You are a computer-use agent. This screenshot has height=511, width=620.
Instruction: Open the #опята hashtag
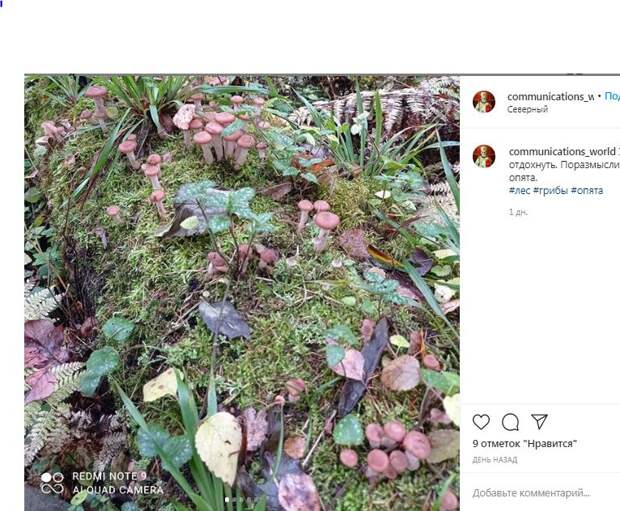[x=587, y=190]
